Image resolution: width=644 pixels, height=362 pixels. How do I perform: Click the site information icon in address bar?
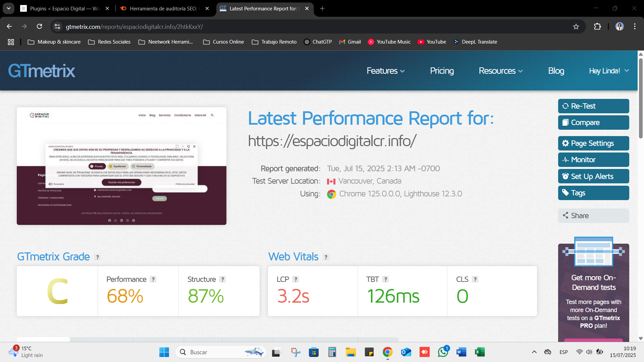click(57, 26)
